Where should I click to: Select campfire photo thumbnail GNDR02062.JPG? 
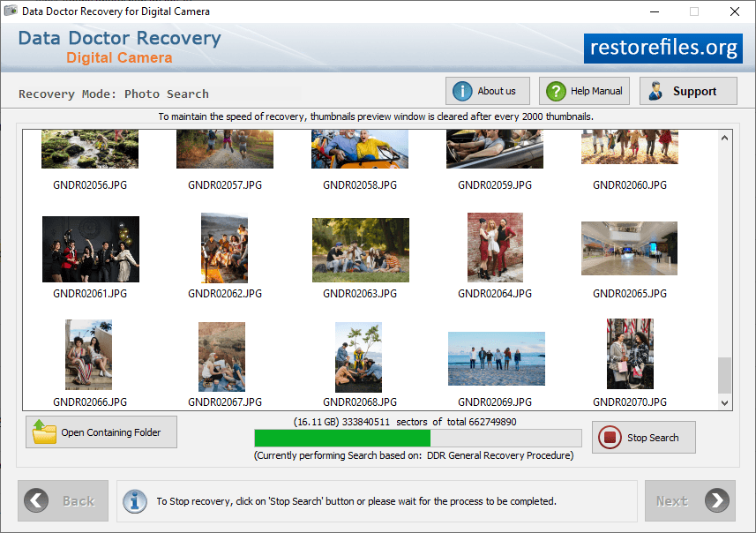click(x=224, y=248)
